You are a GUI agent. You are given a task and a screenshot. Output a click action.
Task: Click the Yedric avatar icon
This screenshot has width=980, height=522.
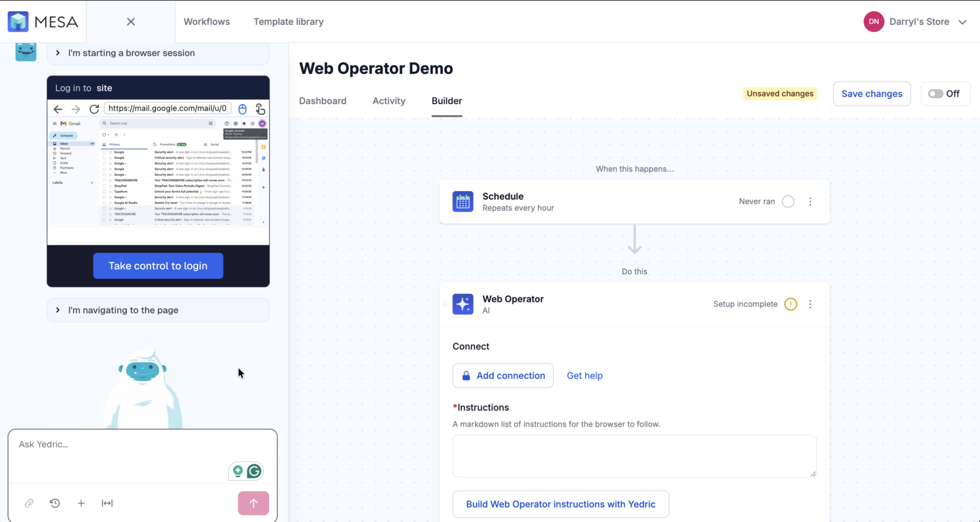[26, 52]
